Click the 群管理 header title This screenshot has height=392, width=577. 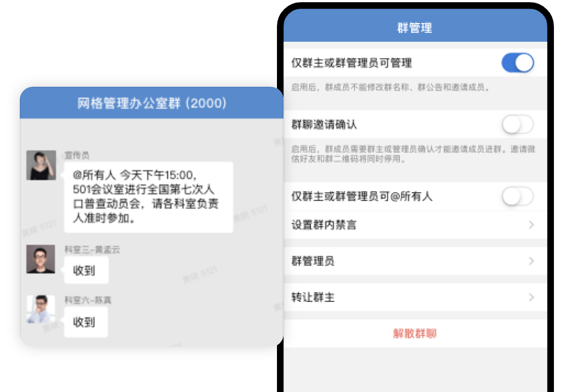click(x=415, y=28)
